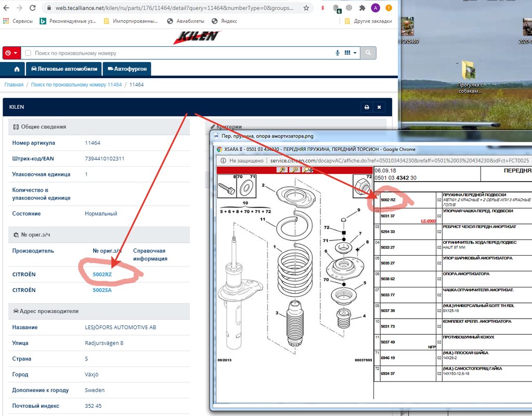Click the Общие сведения section header
This screenshot has width=532, height=416.
coord(99,127)
